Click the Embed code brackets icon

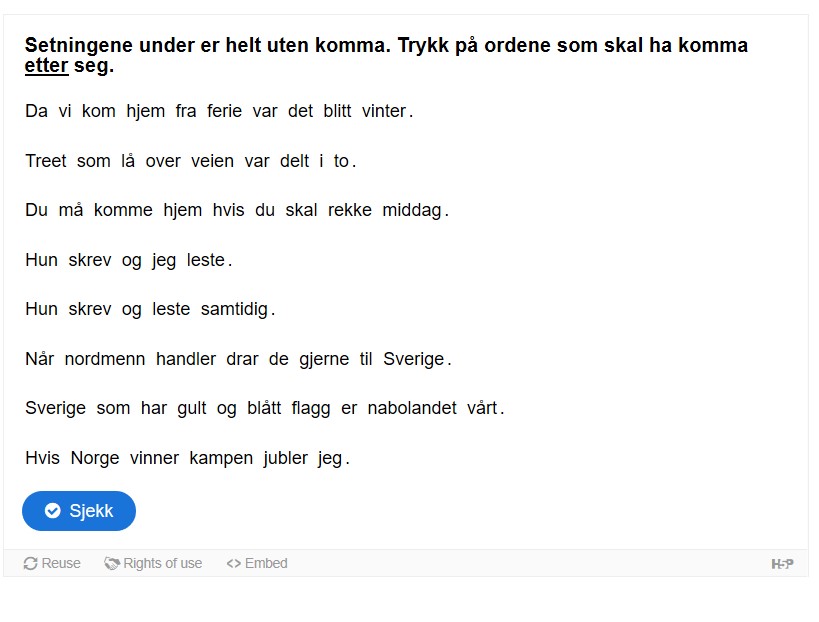coord(233,564)
